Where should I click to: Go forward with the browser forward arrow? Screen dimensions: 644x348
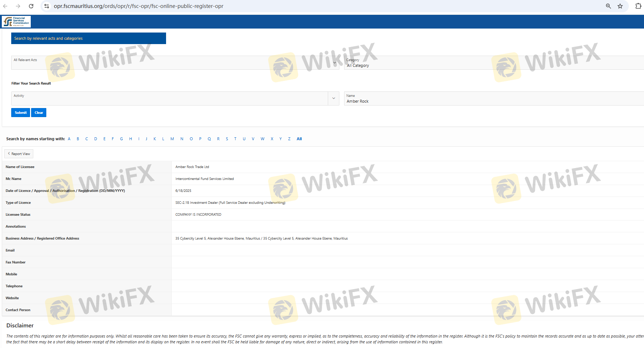point(18,6)
